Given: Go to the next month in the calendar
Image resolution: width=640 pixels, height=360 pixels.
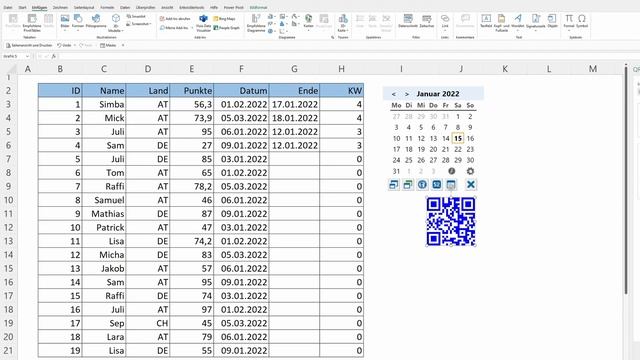Looking at the screenshot, I should 407,94.
